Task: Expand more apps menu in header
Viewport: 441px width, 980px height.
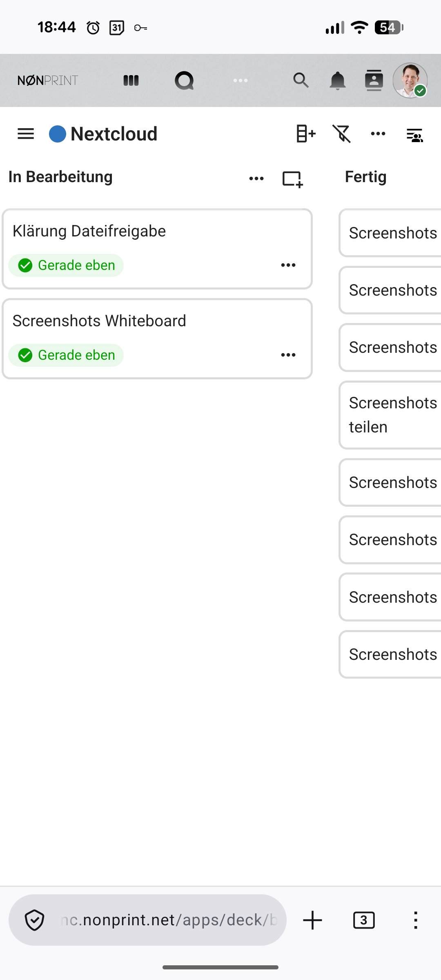Action: click(x=241, y=80)
